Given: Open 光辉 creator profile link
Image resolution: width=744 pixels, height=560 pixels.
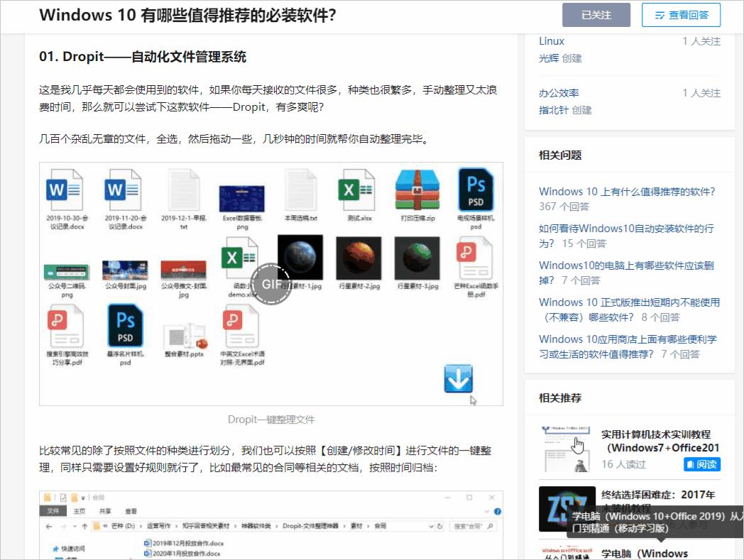Looking at the screenshot, I should pyautogui.click(x=549, y=58).
